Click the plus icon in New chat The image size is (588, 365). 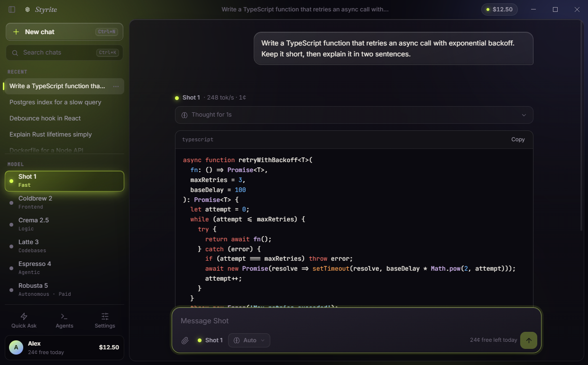(16, 32)
